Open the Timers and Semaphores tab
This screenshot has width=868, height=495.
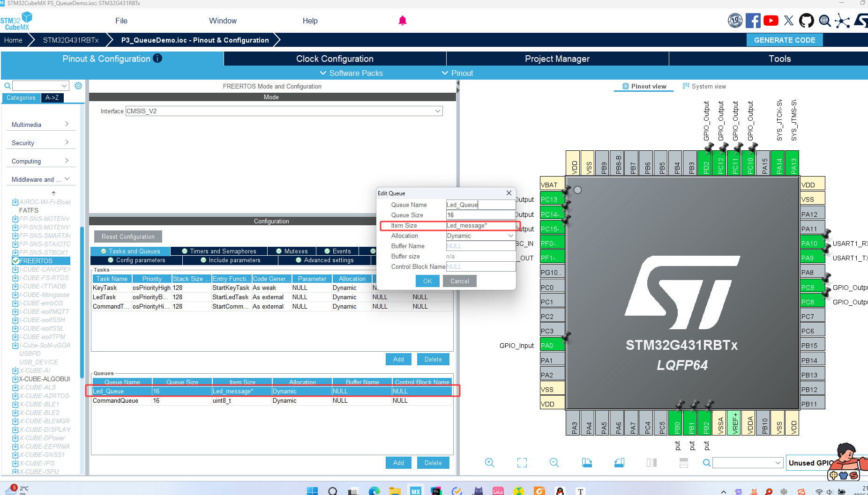(219, 251)
